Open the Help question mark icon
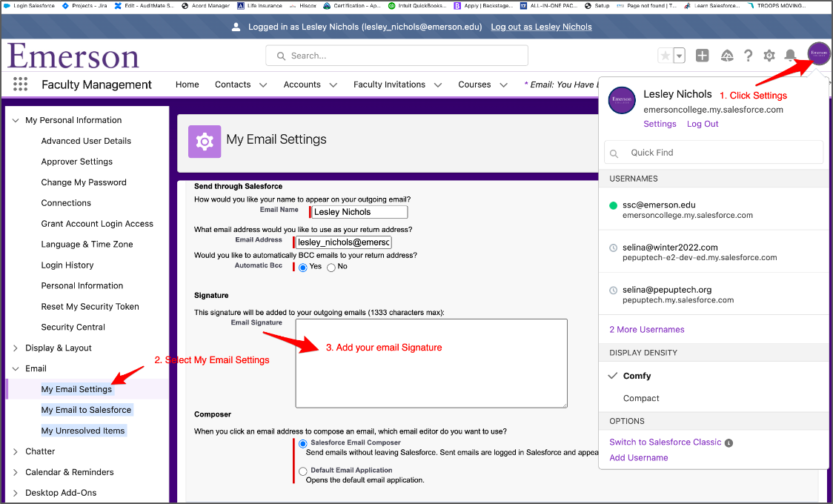This screenshot has width=833, height=504. pyautogui.click(x=748, y=56)
